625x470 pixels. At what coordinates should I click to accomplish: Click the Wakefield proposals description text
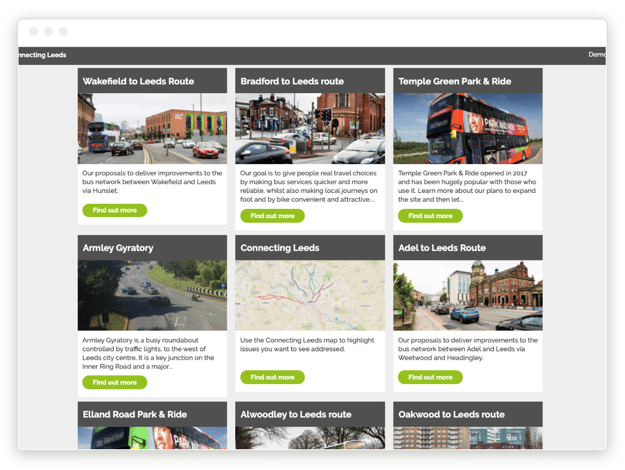click(x=152, y=182)
